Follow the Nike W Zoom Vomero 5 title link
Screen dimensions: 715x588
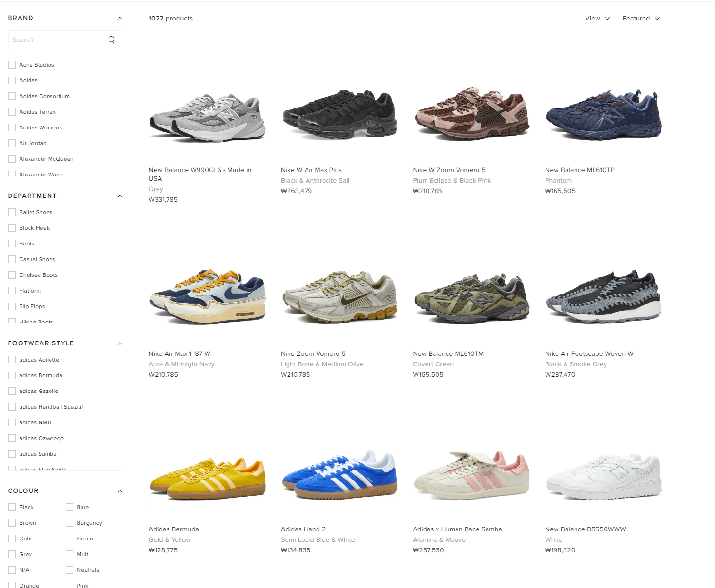[x=449, y=170]
